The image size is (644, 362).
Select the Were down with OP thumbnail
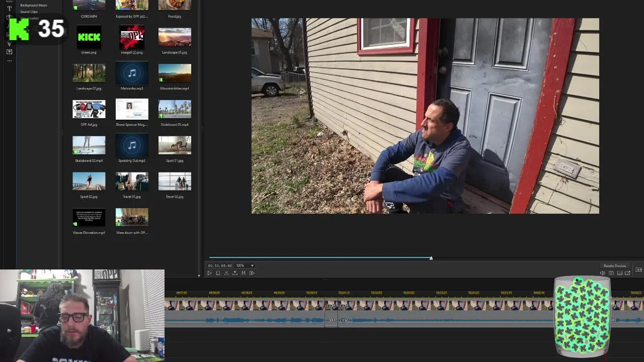coord(132,218)
